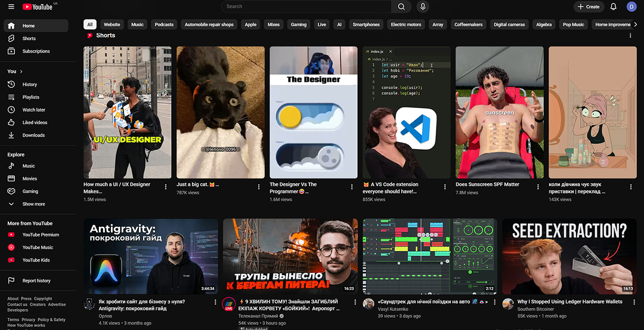Select the Algebra filter chip
Image resolution: width=644 pixels, height=330 pixels.
(x=544, y=24)
